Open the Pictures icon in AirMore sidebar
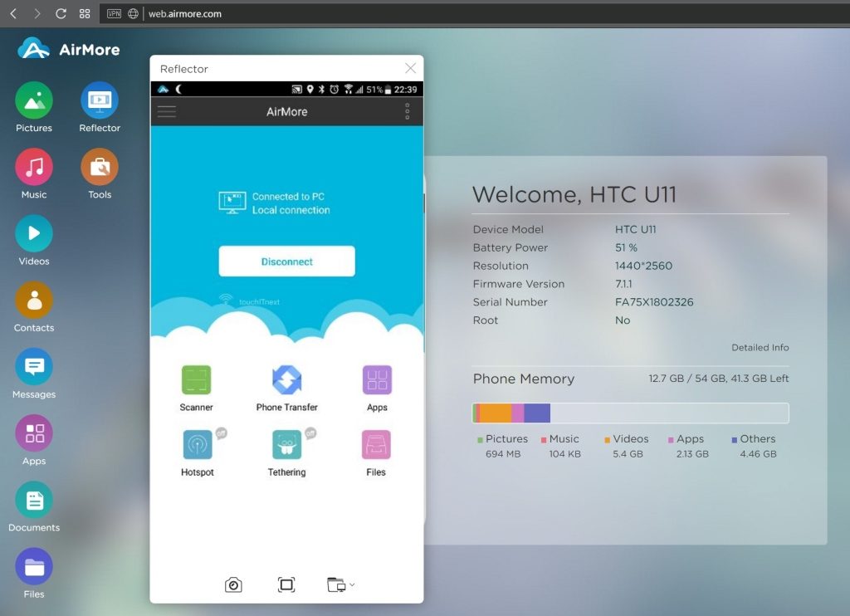850x616 pixels. [x=33, y=100]
